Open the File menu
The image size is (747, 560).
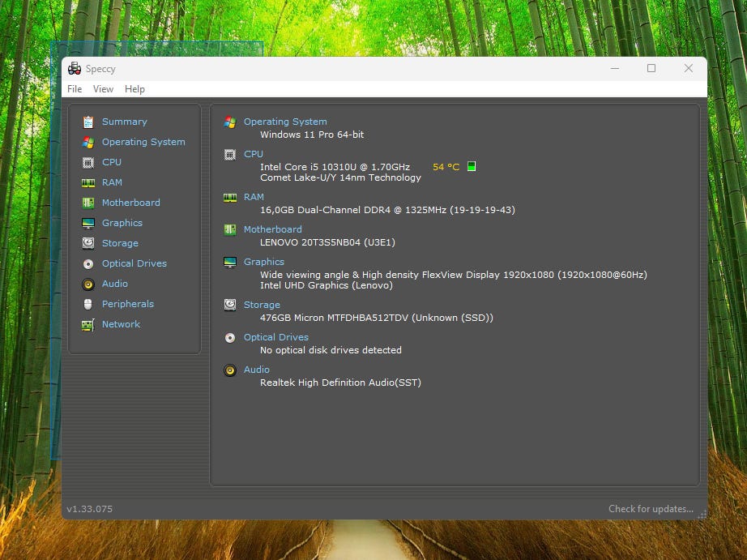(75, 89)
